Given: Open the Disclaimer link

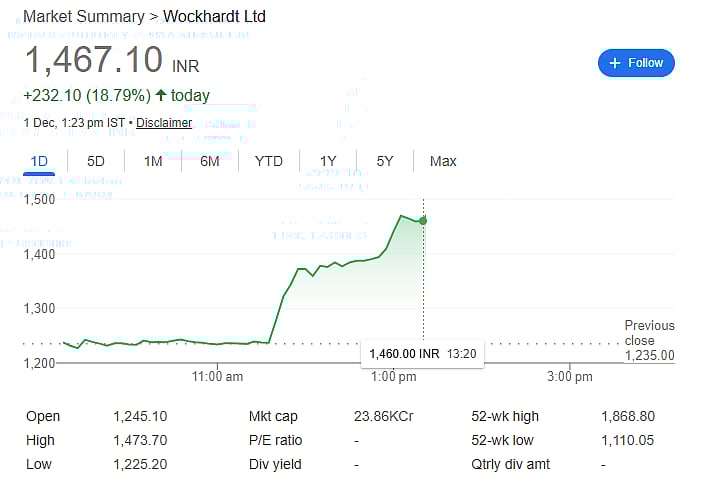Looking at the screenshot, I should [164, 123].
